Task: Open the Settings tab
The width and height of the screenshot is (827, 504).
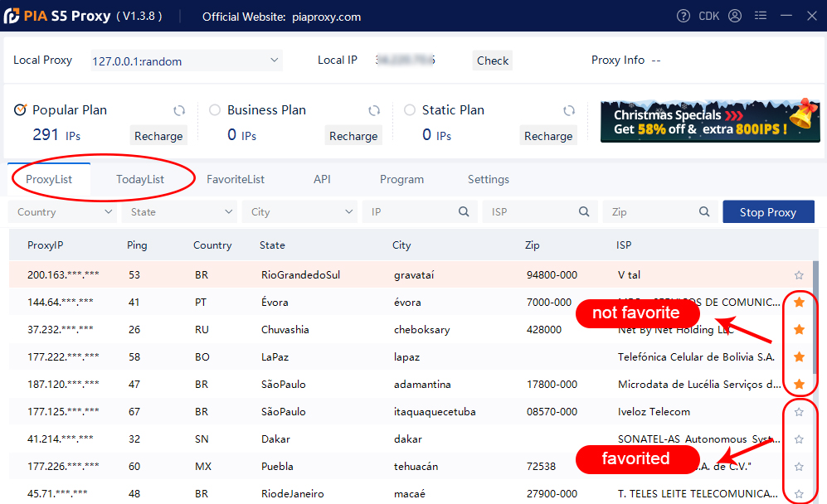Action: pyautogui.click(x=489, y=179)
